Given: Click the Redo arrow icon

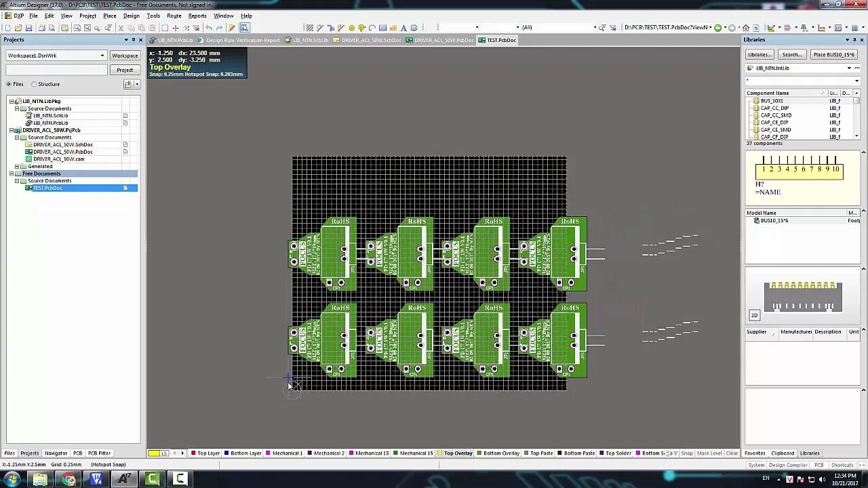Looking at the screenshot, I should tap(220, 28).
